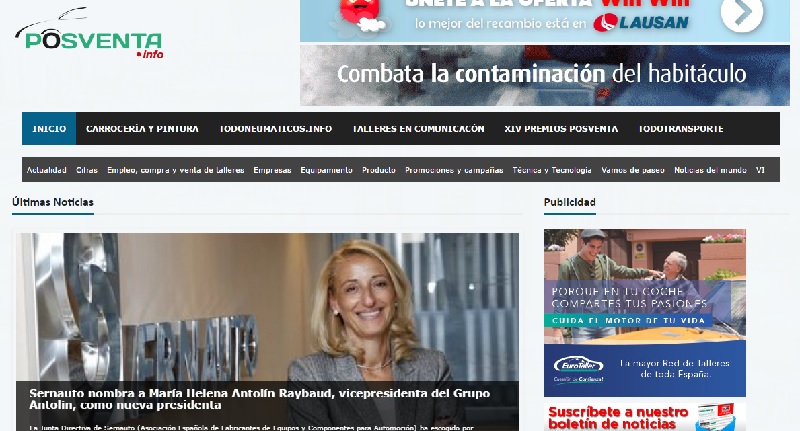Click the 'Suscríbete a nuestro boletín de noticias' banner
The image size is (800, 431).
click(645, 417)
